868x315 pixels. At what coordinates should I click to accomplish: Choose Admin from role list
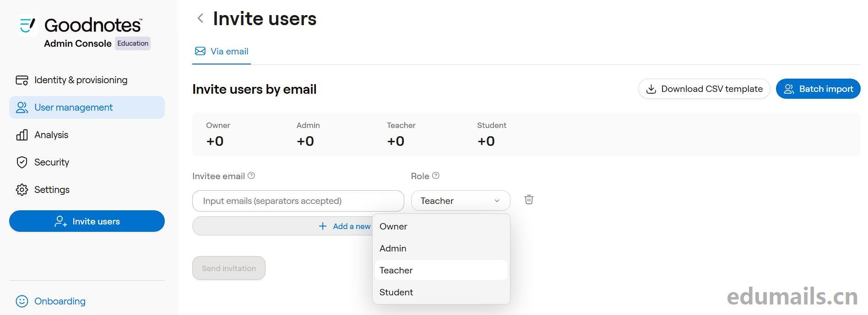(393, 248)
